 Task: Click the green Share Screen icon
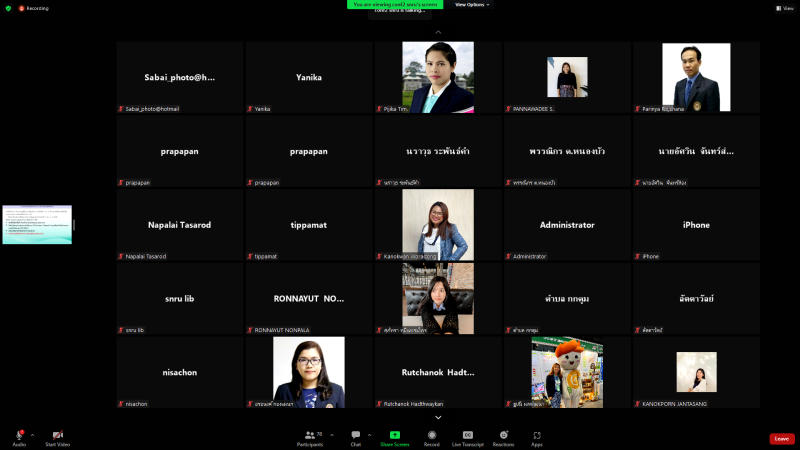click(395, 435)
